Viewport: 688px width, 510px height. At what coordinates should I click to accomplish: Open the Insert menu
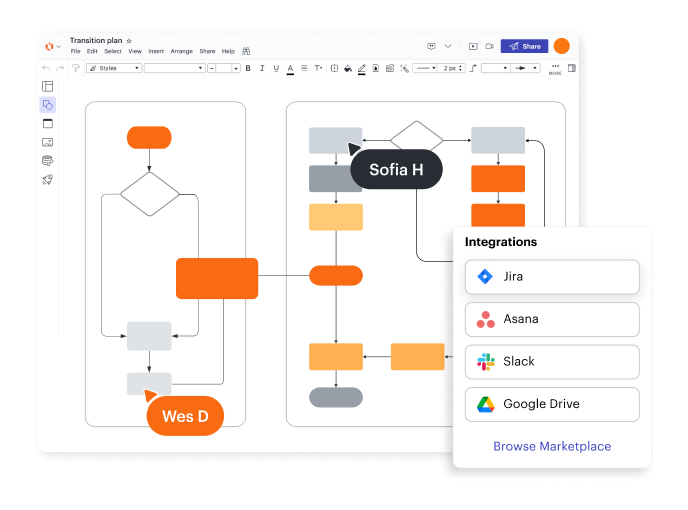point(156,51)
